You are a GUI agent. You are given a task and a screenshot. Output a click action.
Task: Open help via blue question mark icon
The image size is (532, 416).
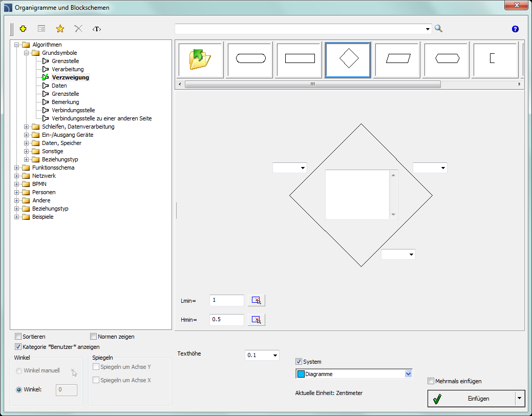tap(515, 29)
